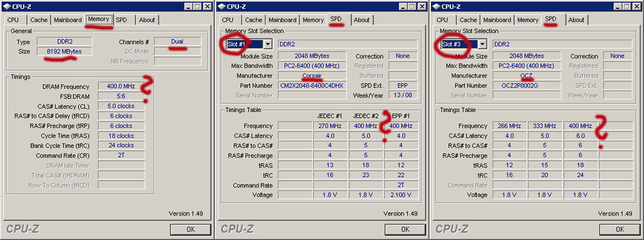This screenshot has width=644, height=240.
Task: Click the SPD Ext. EPP field
Action: coord(403,86)
